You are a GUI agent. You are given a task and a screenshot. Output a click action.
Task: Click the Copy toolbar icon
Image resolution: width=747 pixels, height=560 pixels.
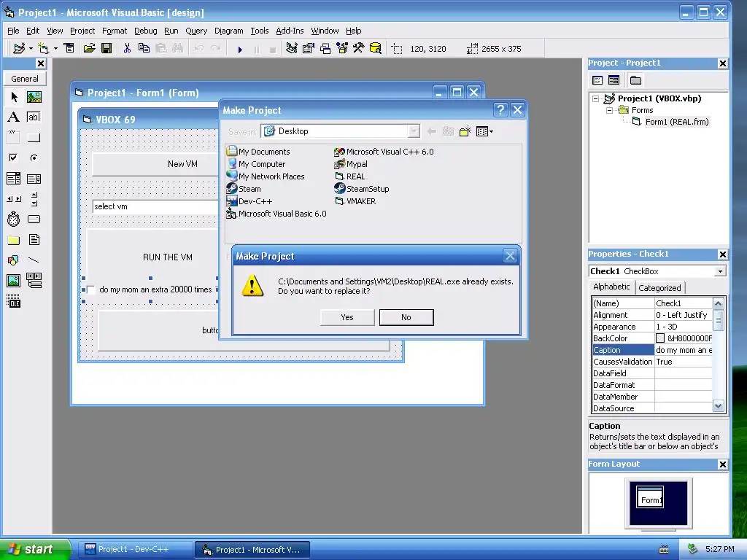coord(144,48)
